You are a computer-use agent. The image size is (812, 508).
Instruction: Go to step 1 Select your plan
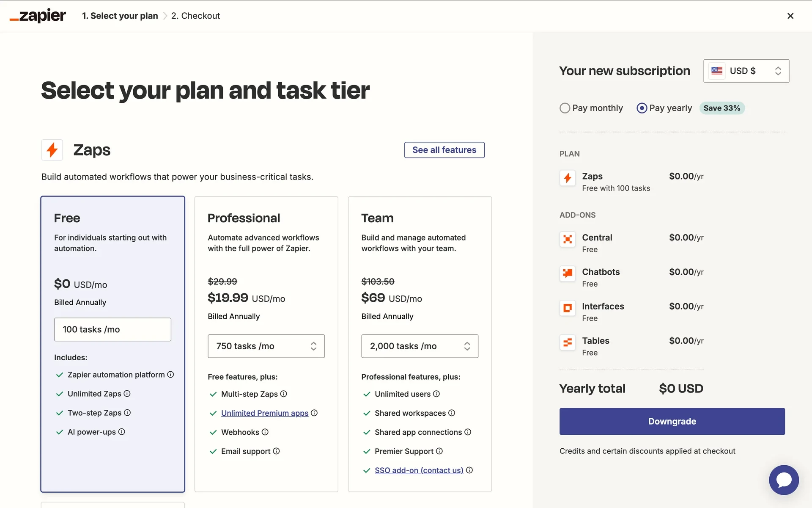[x=120, y=16]
